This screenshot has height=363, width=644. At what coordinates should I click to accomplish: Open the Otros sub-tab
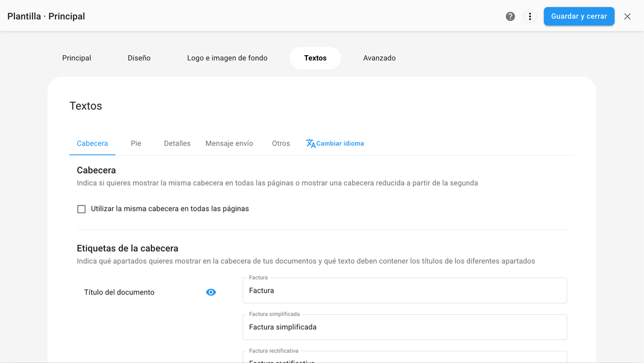[x=281, y=143]
